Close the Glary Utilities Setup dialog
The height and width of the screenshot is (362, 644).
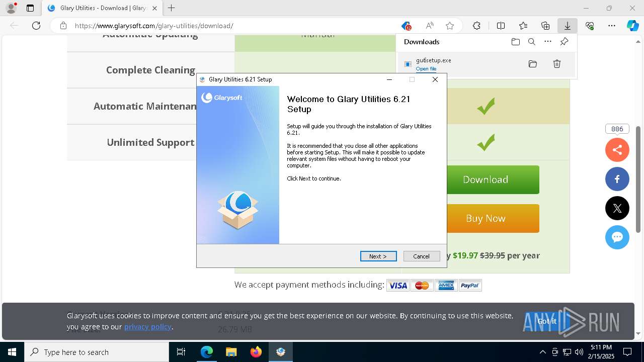pyautogui.click(x=435, y=79)
